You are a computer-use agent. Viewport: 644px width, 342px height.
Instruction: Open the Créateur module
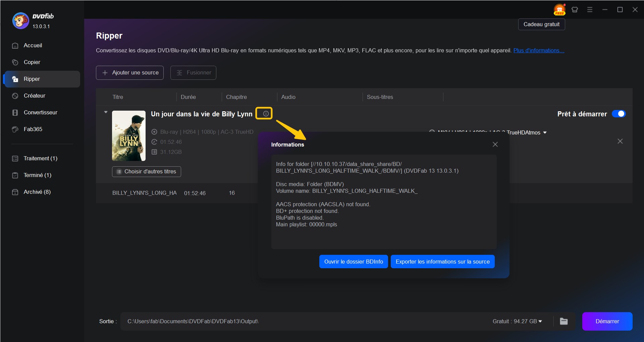pyautogui.click(x=42, y=96)
